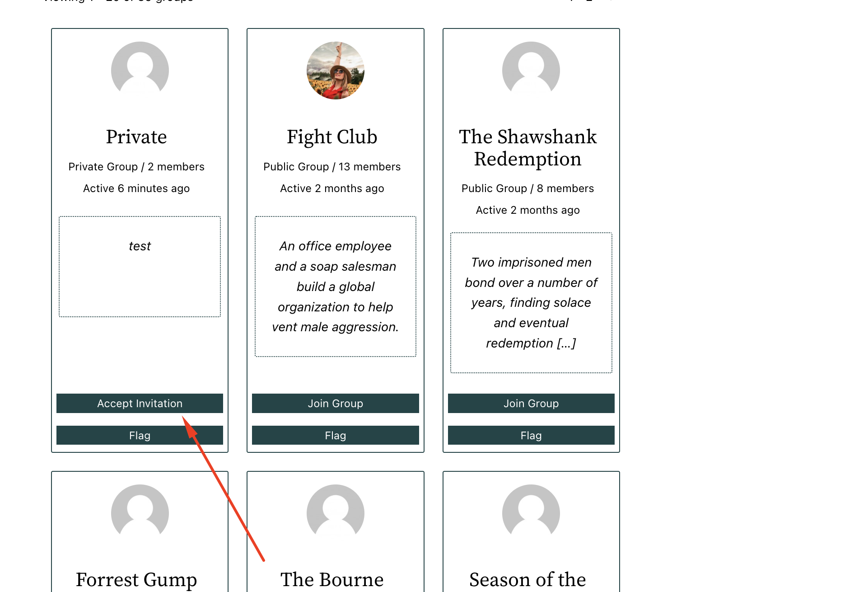Screen dimensions: 868x592
Task: Click the avatar icon for Shawshank Redemption group
Action: point(531,71)
